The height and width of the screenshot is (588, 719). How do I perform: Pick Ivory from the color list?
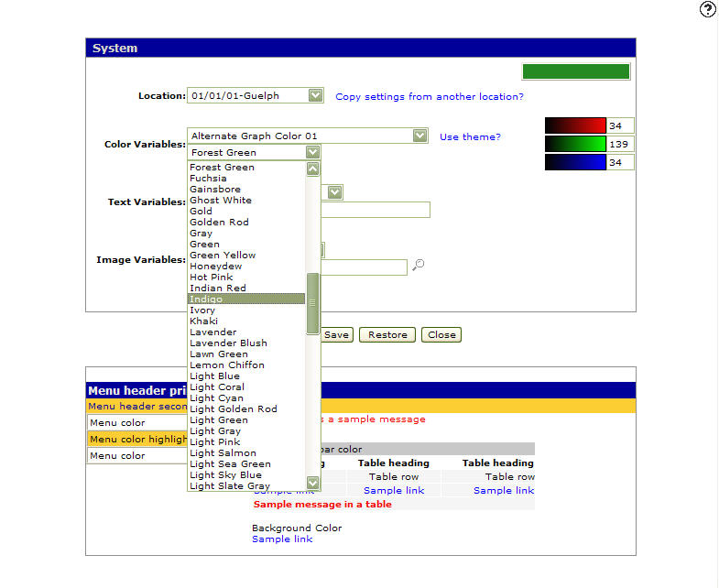click(246, 310)
